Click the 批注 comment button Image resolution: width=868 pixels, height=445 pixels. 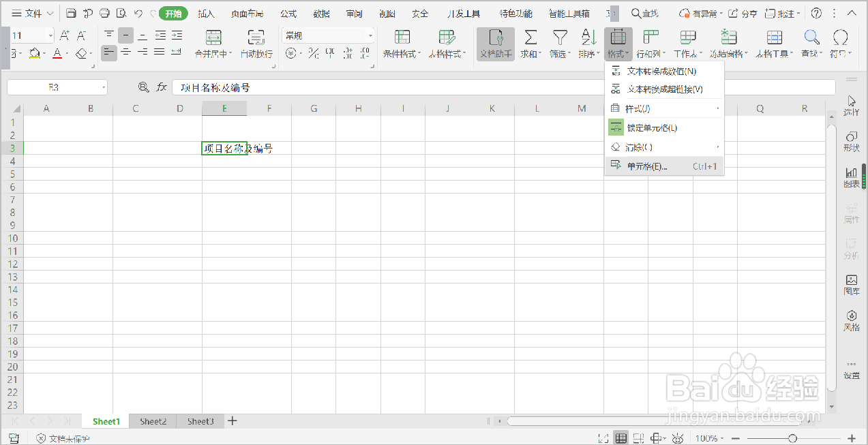(782, 13)
